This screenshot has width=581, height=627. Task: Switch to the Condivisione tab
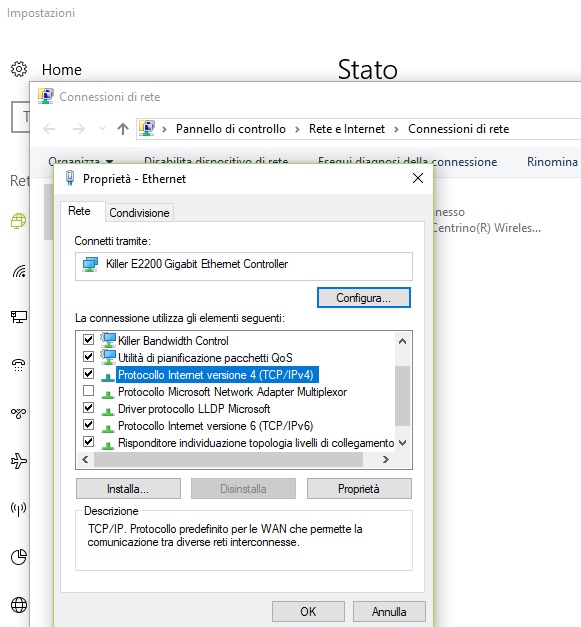[139, 213]
